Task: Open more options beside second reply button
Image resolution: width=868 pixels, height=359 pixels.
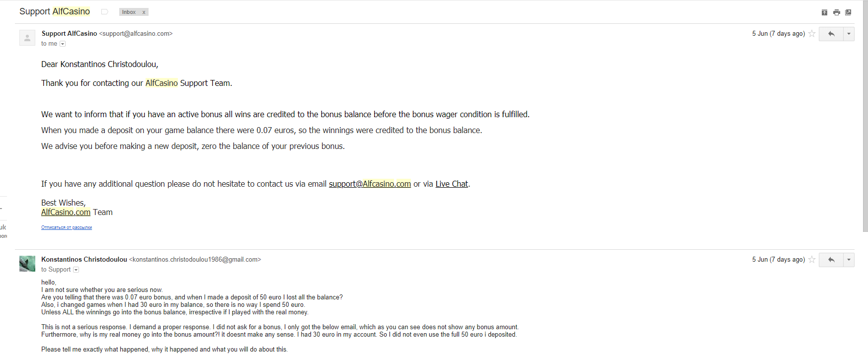Action: pos(849,260)
